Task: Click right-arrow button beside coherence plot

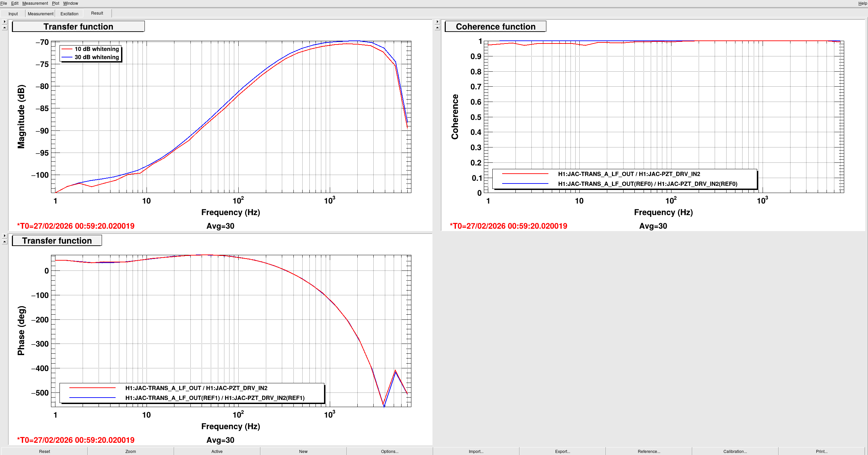Action: 437,22
